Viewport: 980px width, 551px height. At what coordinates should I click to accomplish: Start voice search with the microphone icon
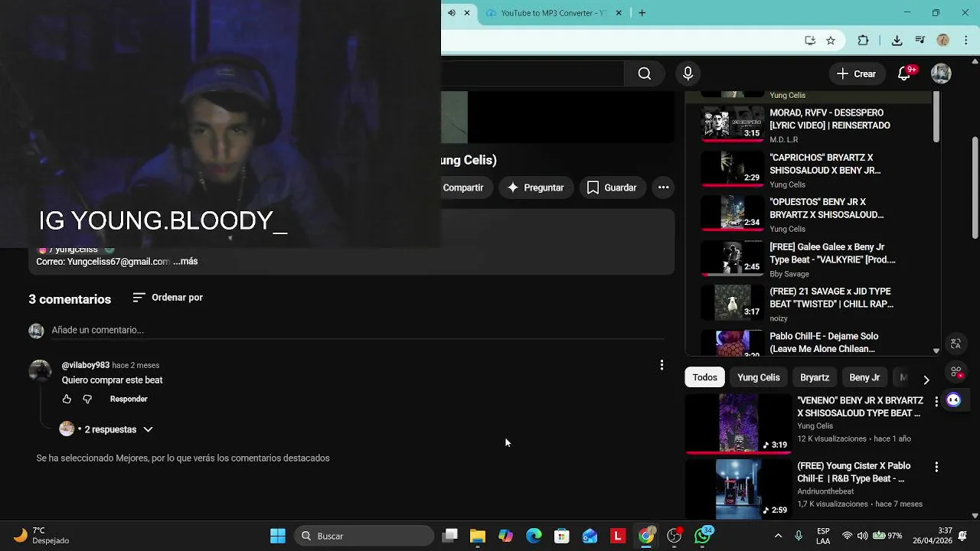[x=688, y=73]
